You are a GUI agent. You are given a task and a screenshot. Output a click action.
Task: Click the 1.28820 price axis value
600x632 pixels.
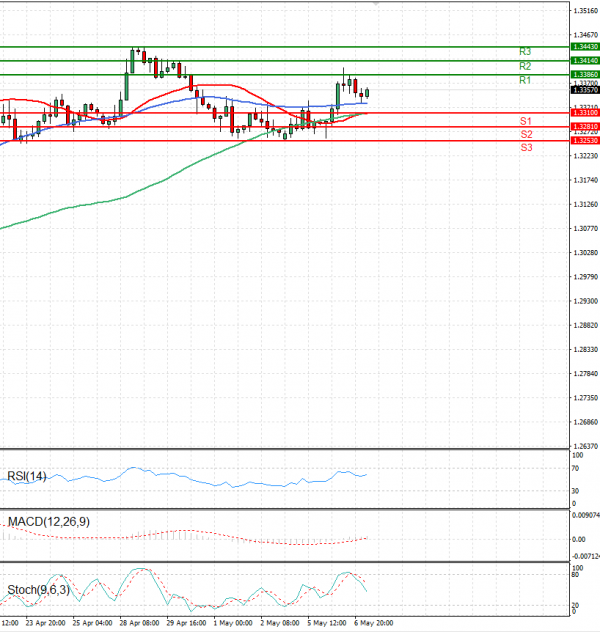586,325
